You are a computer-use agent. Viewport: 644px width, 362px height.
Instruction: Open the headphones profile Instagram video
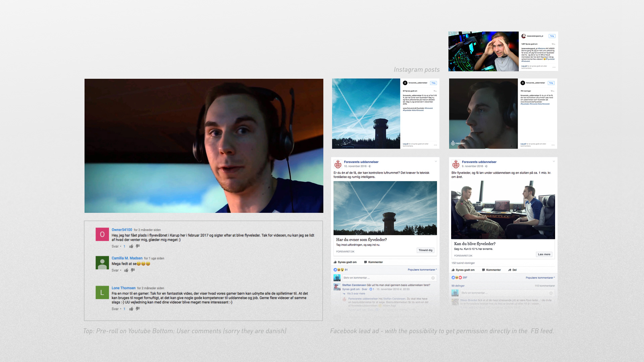pyautogui.click(x=483, y=114)
